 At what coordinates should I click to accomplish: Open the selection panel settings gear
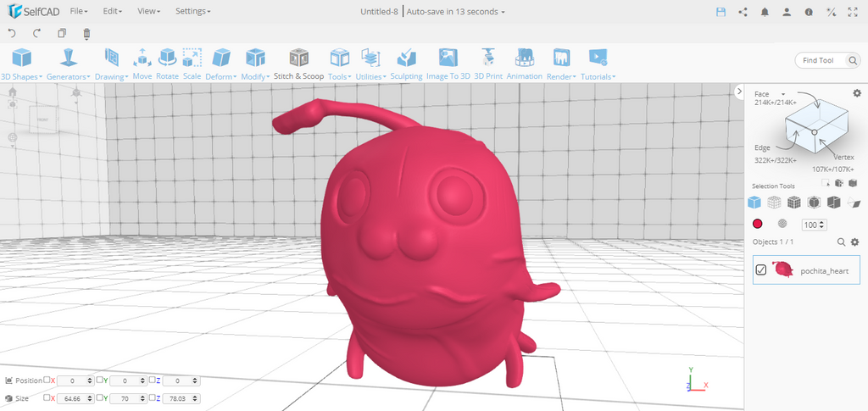pos(857,93)
